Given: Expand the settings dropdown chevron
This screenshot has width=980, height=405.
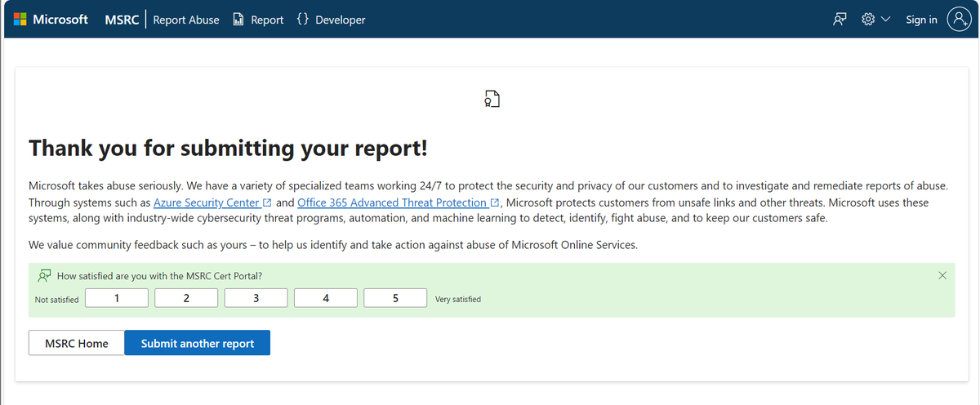Looking at the screenshot, I should click(885, 20).
